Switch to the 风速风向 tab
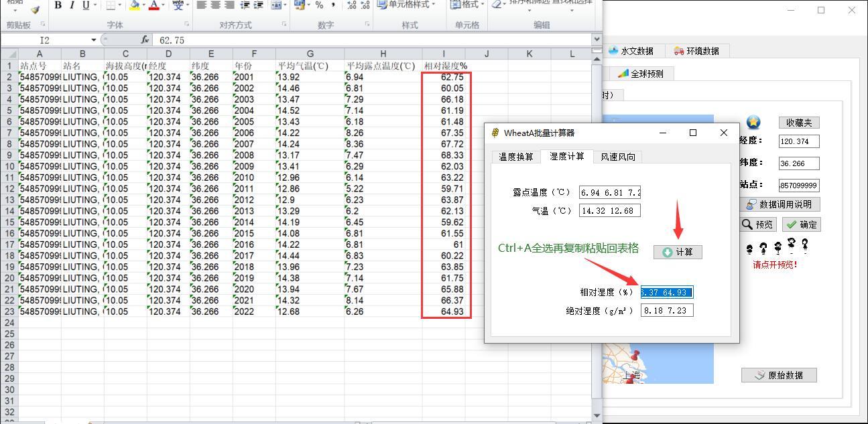 617,157
